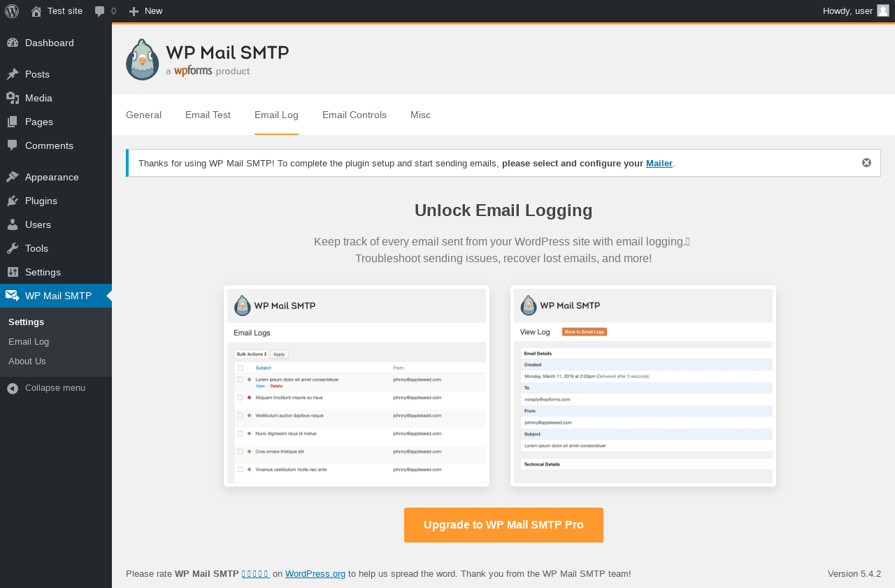
Task: Open the Misc tab
Action: [x=420, y=115]
